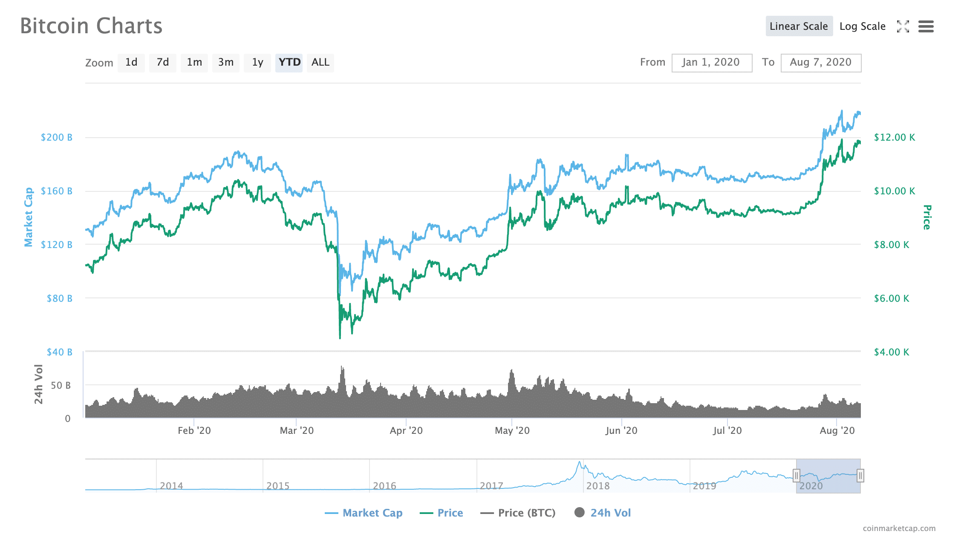Set zoom range to 1d
The height and width of the screenshot is (560, 964).
tap(131, 63)
